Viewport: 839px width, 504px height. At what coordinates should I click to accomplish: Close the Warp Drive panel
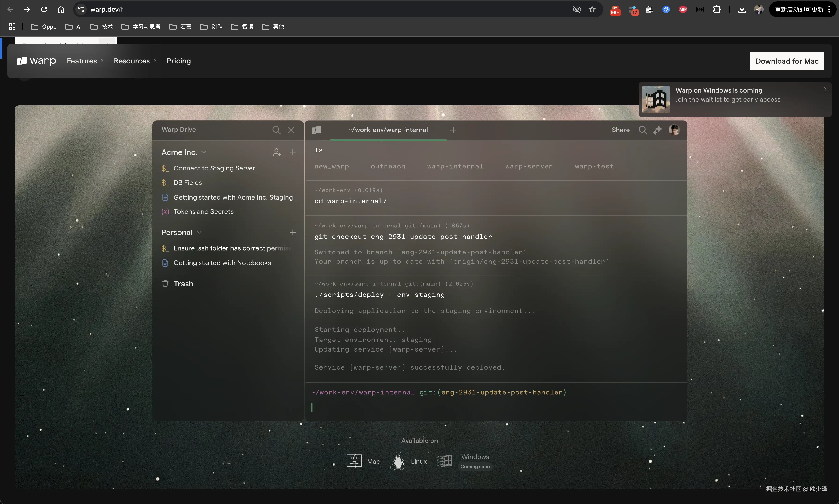coord(291,130)
